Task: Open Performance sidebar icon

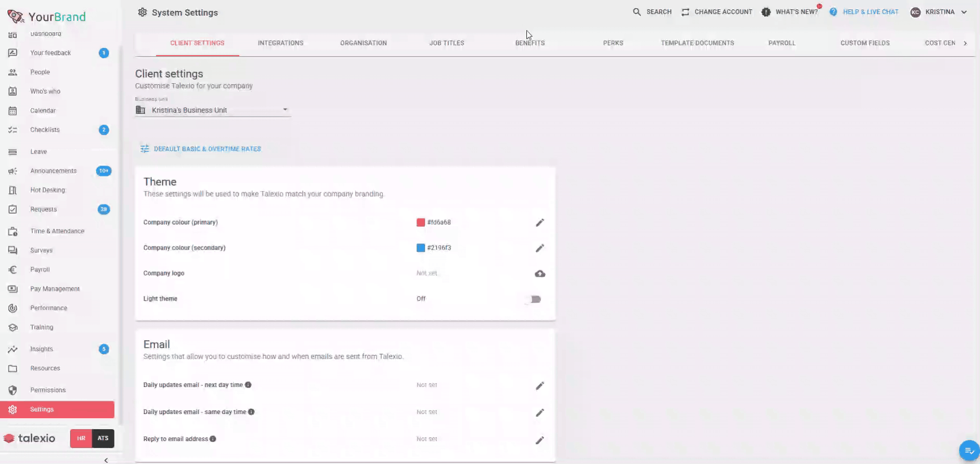Action: pos(13,308)
